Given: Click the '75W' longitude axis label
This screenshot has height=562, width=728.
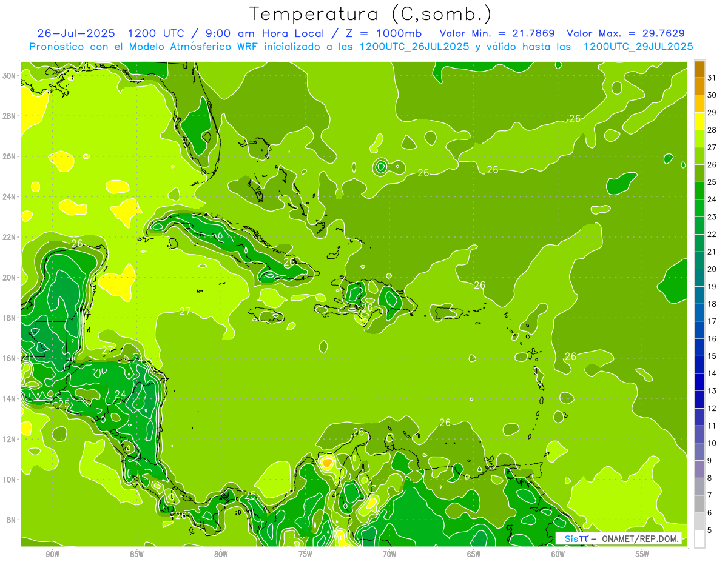Looking at the screenshot, I should (305, 554).
